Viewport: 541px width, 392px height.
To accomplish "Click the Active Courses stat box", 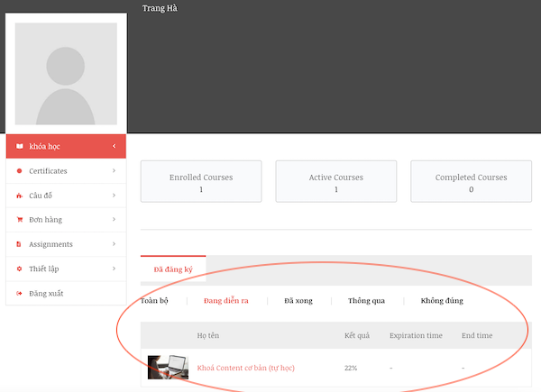I will pos(336,181).
